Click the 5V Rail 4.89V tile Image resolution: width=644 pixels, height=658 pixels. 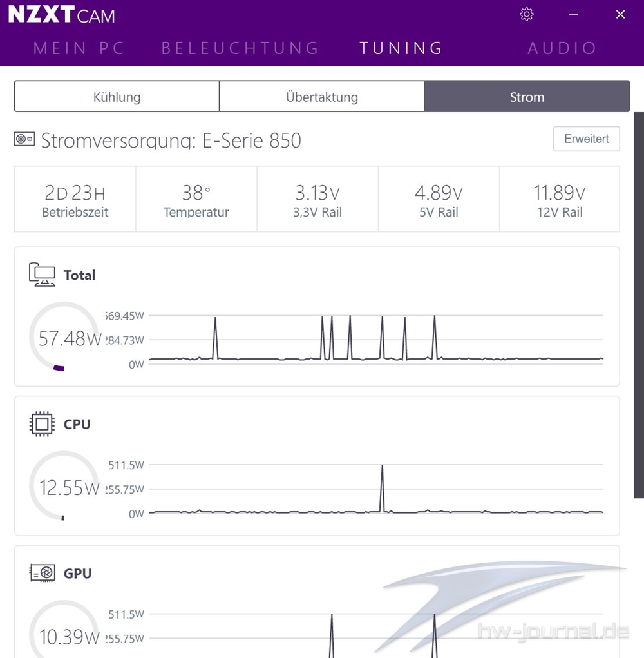click(x=439, y=199)
